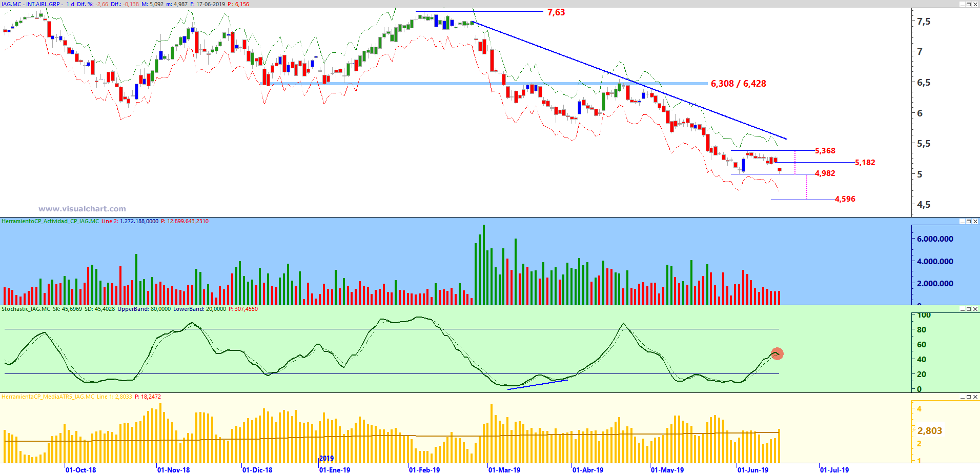Click the 5,182 price level label
This screenshot has width=980, height=473.
pos(865,163)
